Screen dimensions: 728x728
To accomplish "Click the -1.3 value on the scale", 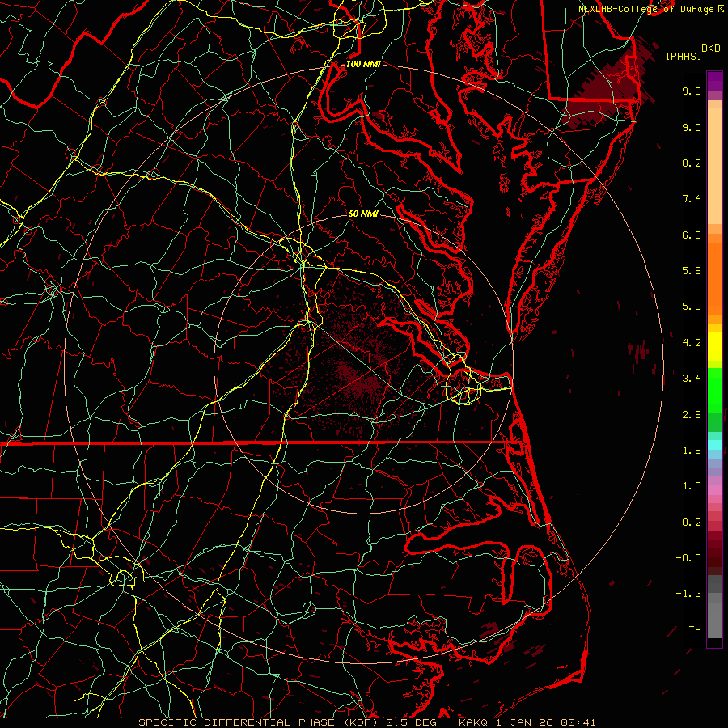I will tap(688, 594).
